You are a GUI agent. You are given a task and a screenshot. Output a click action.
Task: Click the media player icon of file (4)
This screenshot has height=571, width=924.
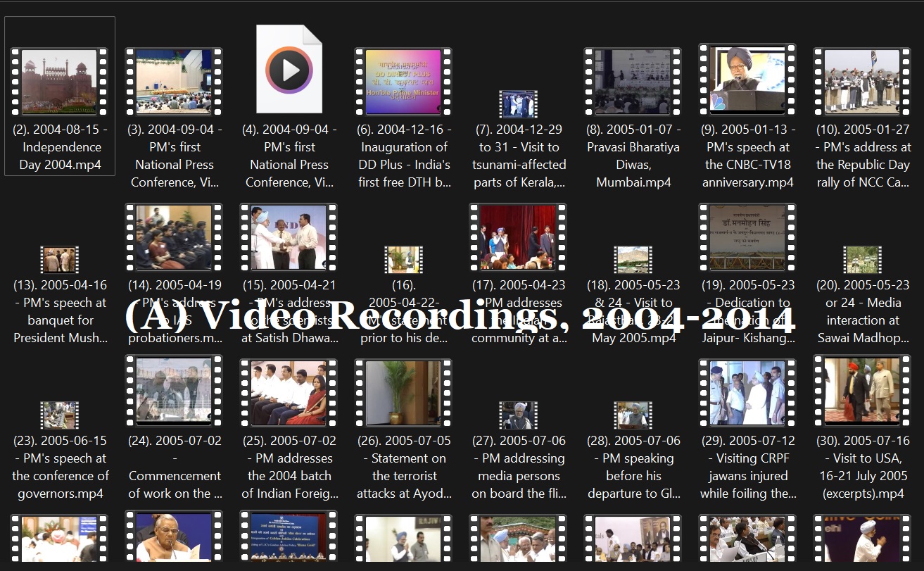coord(289,70)
